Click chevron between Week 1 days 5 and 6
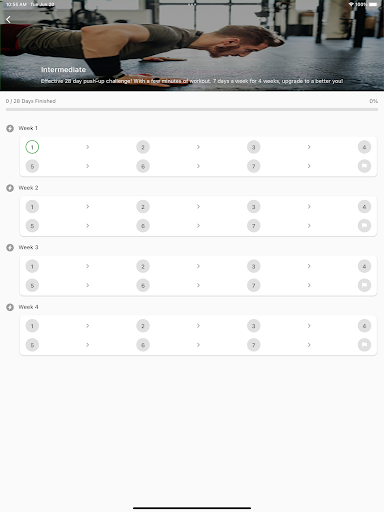The image size is (384, 512). (x=88, y=166)
